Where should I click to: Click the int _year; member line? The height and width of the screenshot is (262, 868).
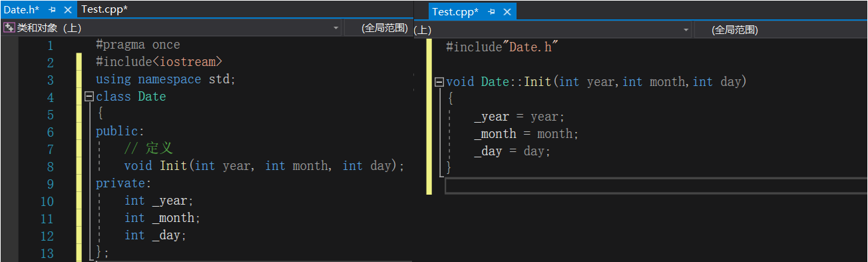point(159,201)
